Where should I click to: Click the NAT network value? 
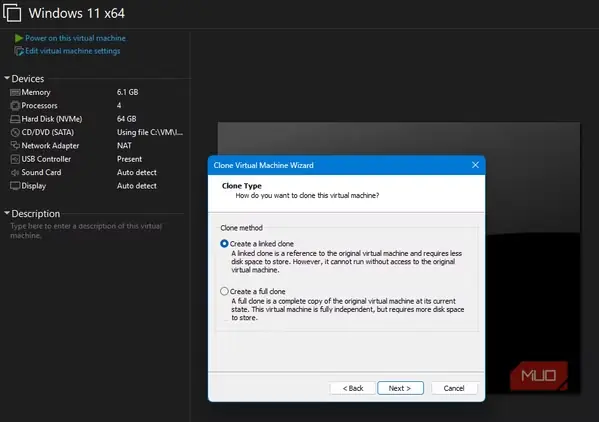(124, 146)
